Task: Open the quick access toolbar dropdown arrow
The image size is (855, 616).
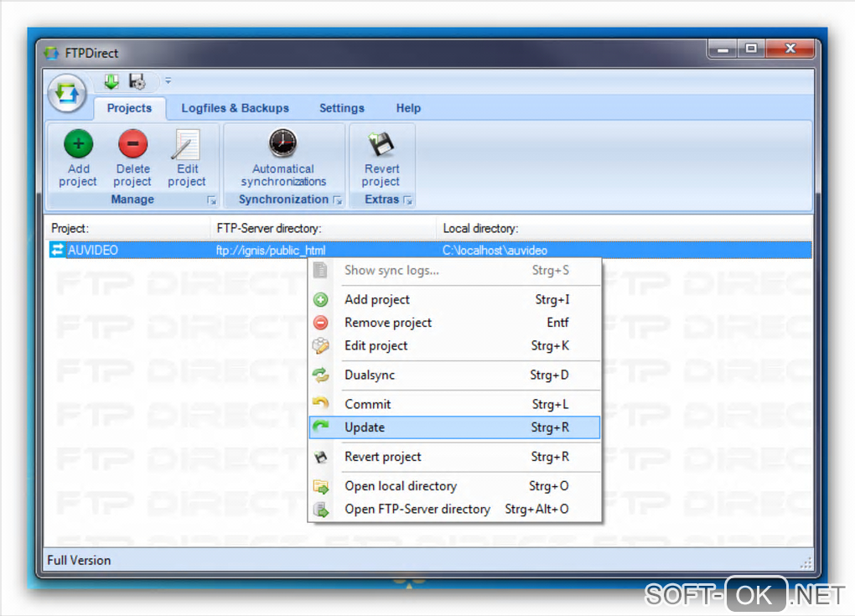Action: click(168, 80)
